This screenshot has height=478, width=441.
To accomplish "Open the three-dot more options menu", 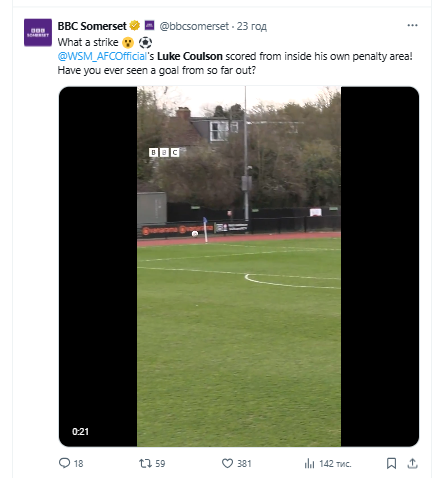I will [412, 26].
